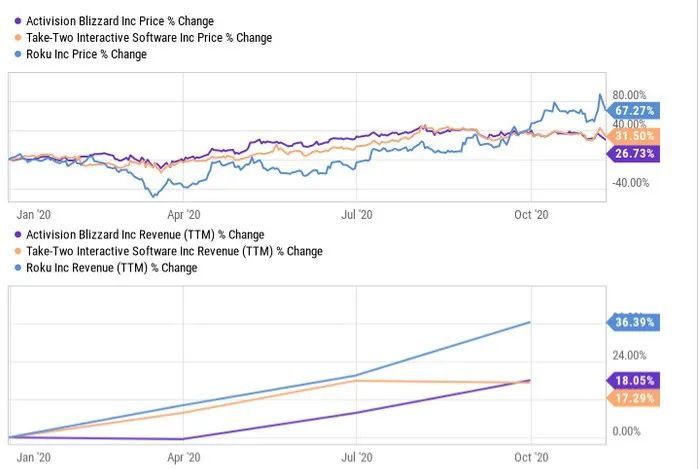Select the 'Activision Blizzard Inc Price % Change' label

pos(118,21)
